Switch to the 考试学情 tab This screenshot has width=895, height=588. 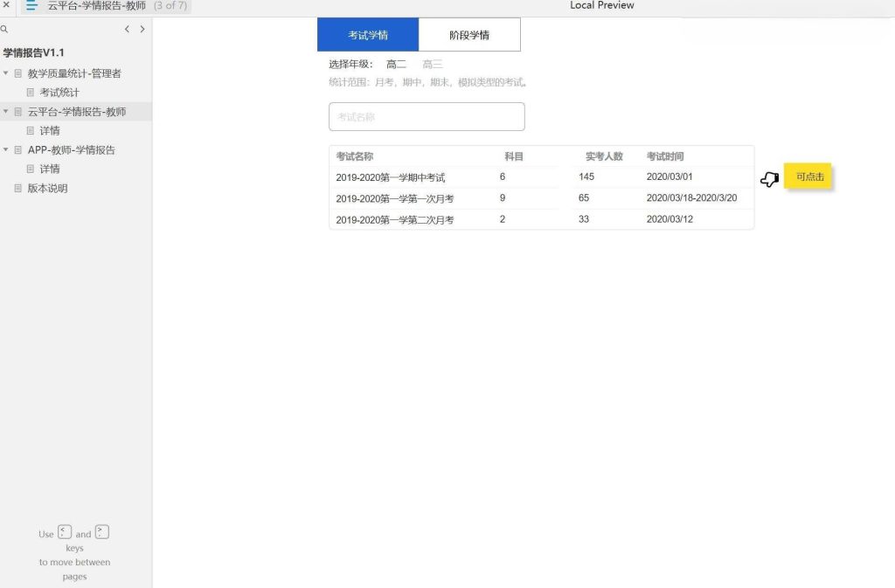(368, 33)
